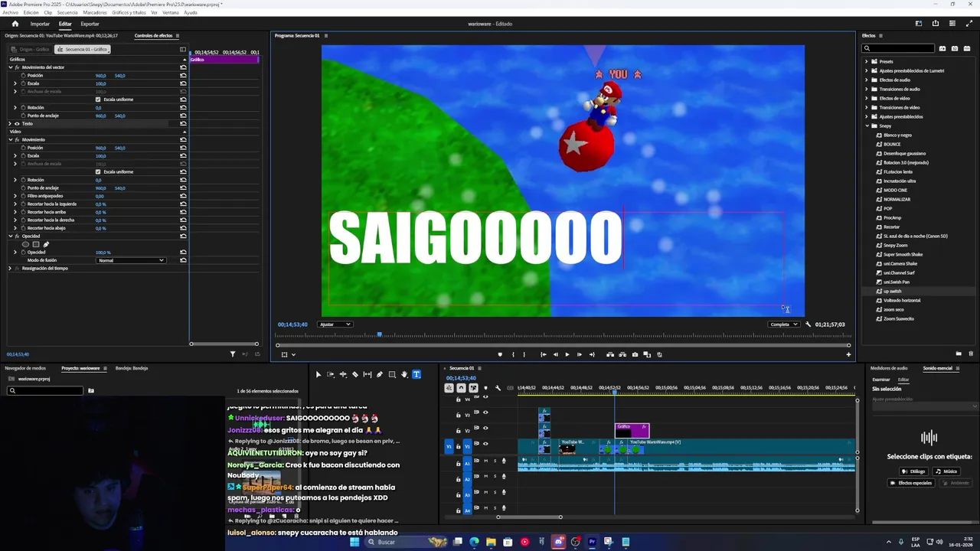
Task: Click the Opacidad 100,0 % value
Action: pos(103,252)
